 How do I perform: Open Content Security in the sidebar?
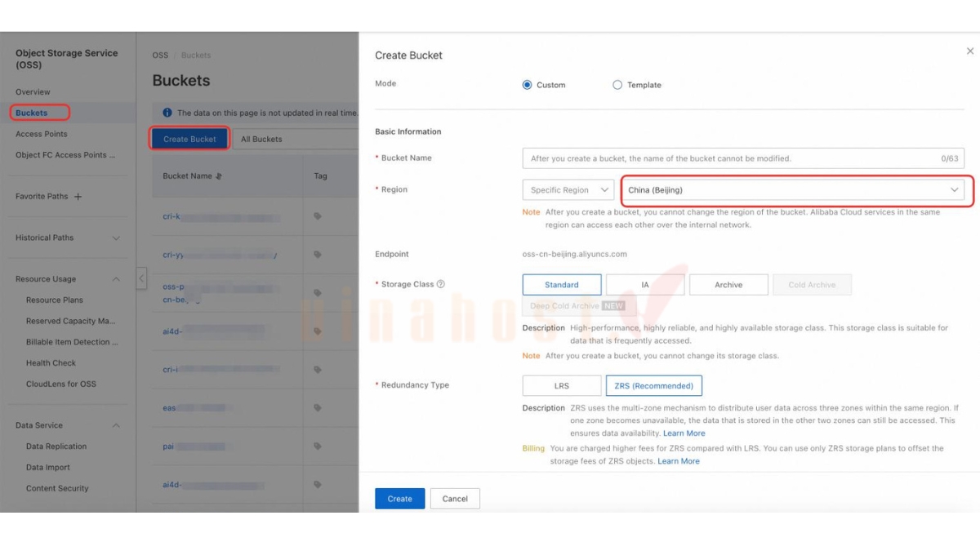(x=57, y=488)
